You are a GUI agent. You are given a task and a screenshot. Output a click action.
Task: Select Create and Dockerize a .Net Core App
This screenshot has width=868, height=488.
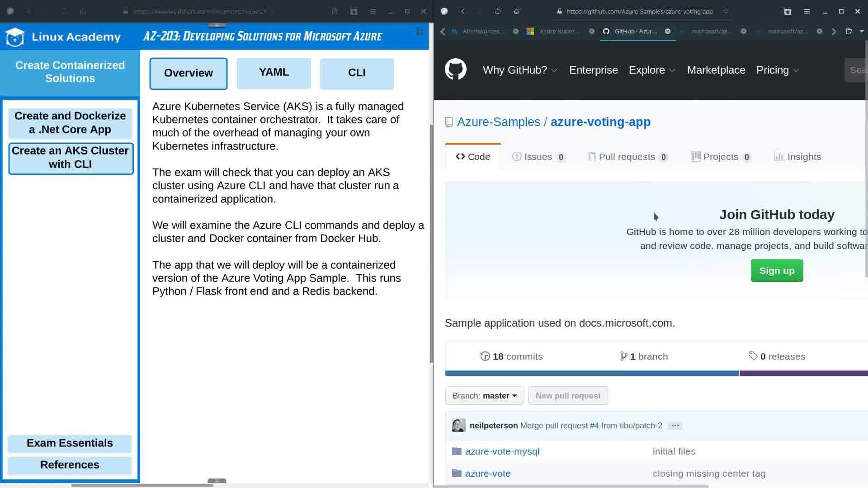click(70, 122)
